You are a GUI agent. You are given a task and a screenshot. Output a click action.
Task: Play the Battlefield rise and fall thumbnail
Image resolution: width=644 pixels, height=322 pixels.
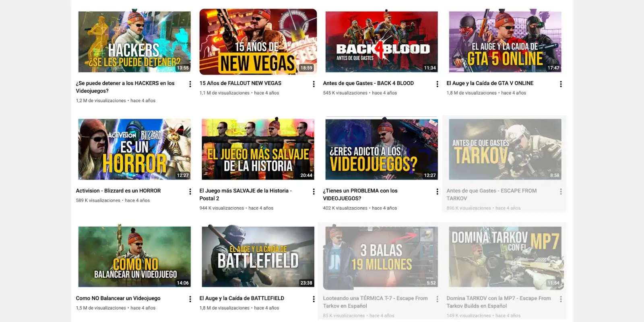[x=258, y=257]
